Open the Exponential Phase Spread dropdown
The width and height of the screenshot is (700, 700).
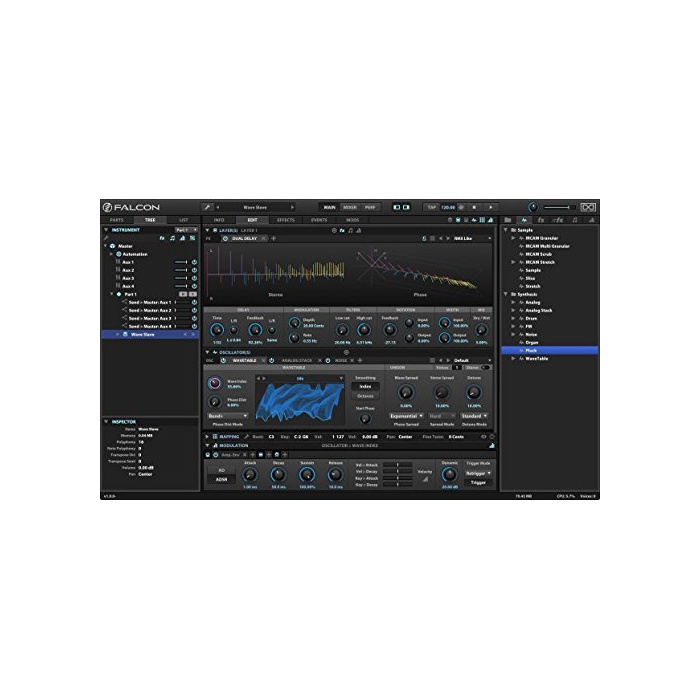[x=406, y=415]
